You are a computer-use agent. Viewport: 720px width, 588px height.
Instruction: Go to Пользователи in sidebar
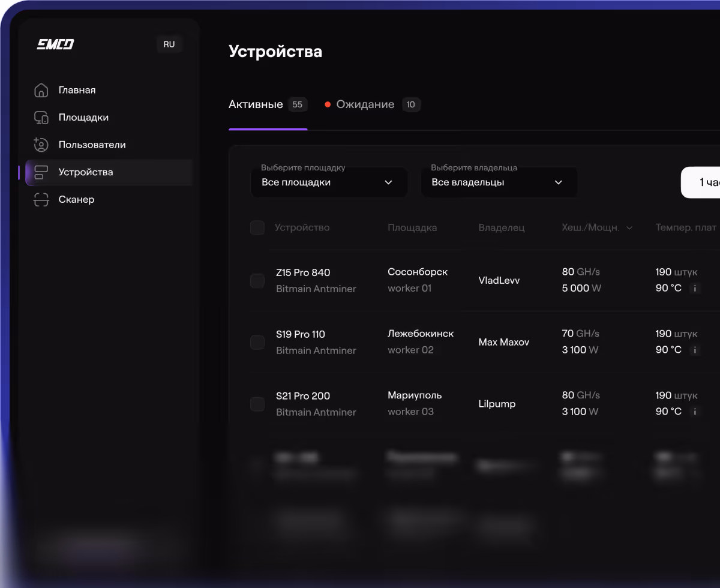coord(92,145)
